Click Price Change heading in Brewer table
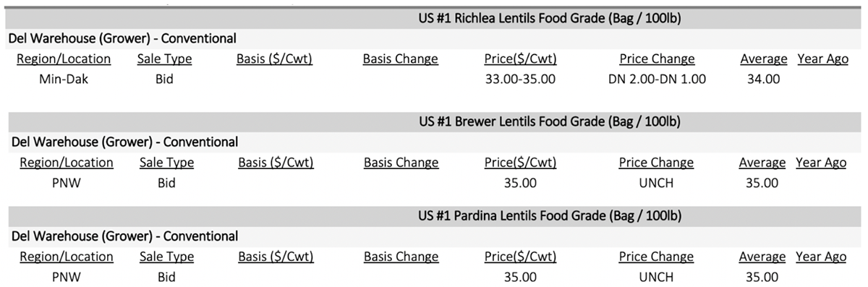 [x=656, y=163]
